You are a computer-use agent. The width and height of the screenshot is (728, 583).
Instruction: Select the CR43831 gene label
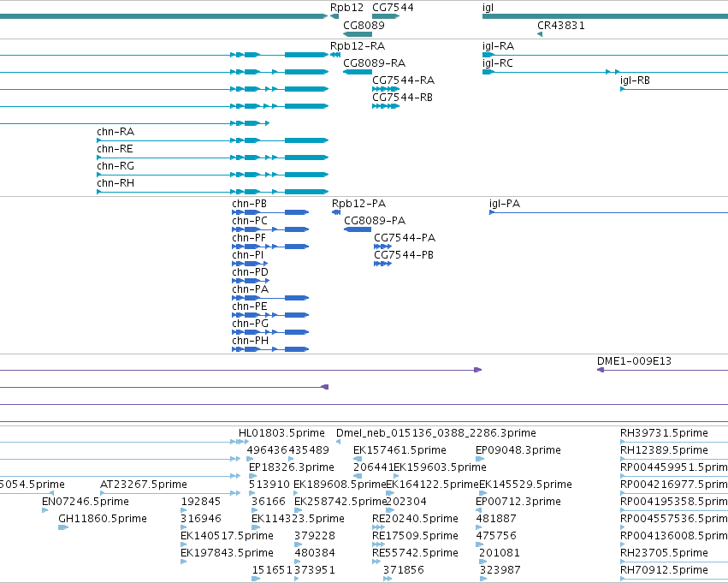(561, 25)
